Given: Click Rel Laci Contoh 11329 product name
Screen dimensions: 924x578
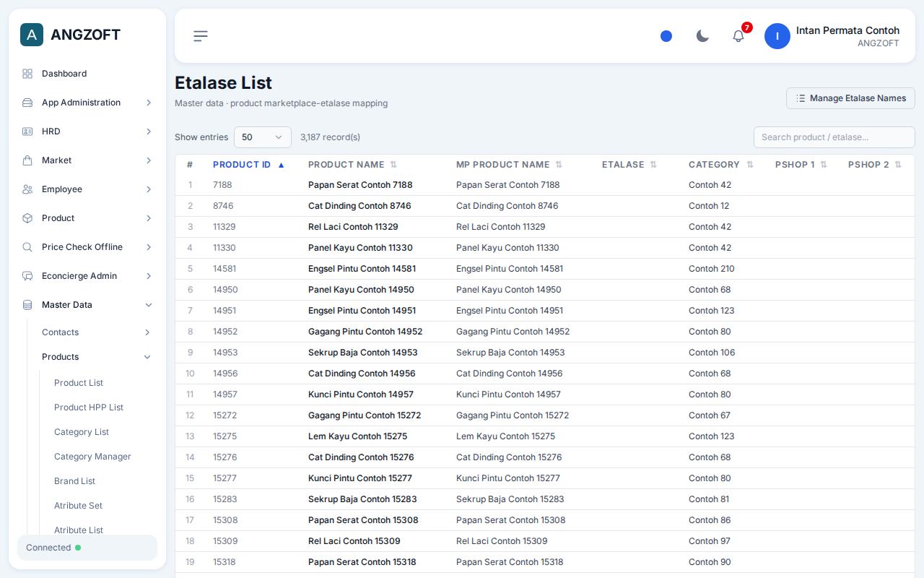Looking at the screenshot, I should [x=353, y=227].
